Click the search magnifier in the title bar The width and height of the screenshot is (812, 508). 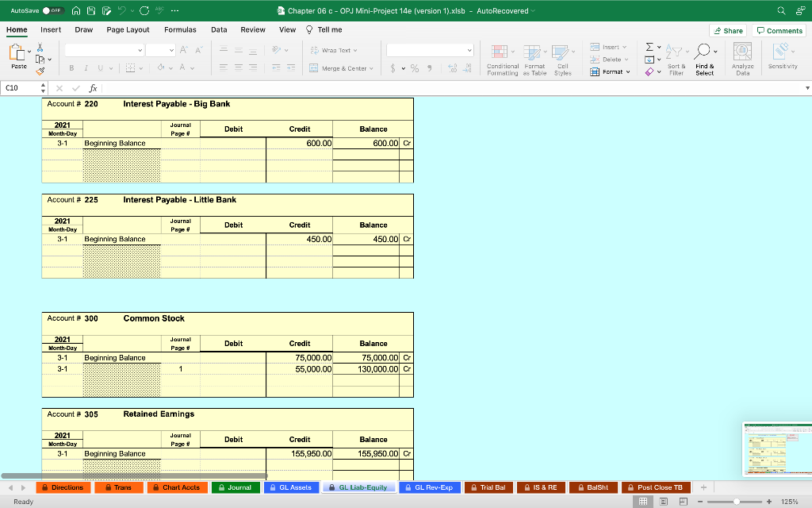click(781, 10)
